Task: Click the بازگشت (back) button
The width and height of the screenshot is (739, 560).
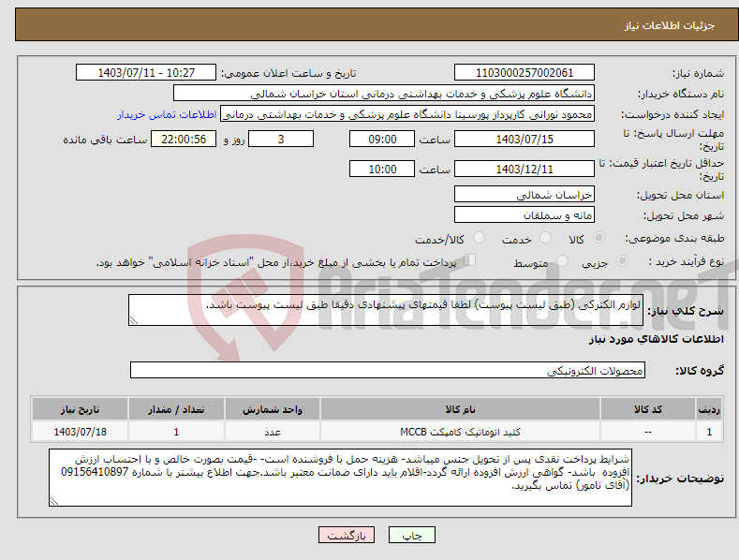Action: (x=347, y=535)
